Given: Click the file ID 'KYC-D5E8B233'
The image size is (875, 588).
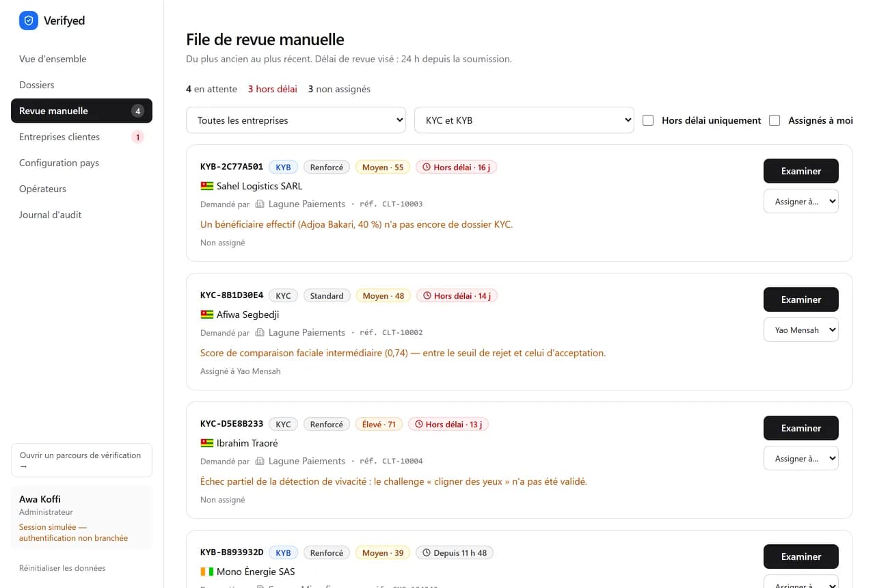Looking at the screenshot, I should (x=232, y=424).
